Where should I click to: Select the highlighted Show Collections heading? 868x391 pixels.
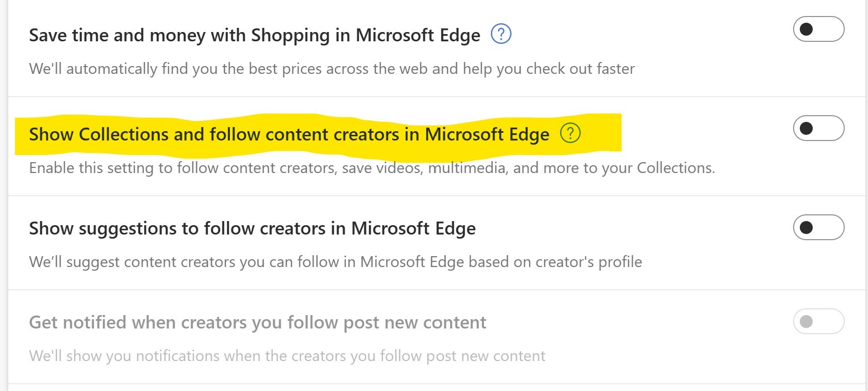tap(289, 134)
